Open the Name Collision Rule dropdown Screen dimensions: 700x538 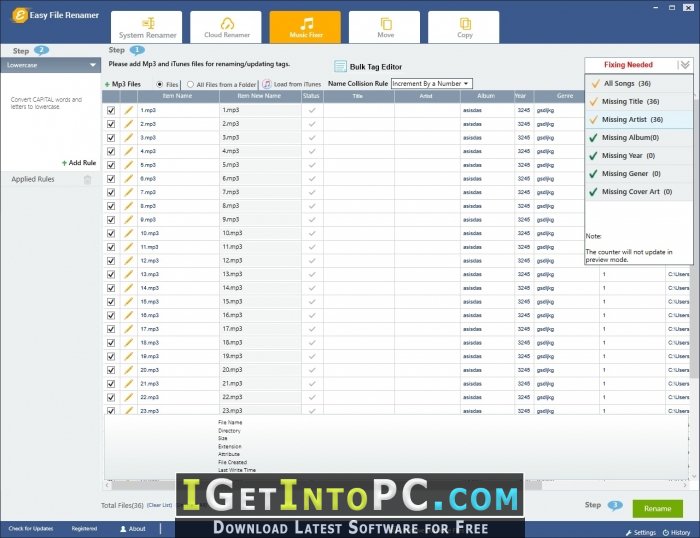(431, 83)
